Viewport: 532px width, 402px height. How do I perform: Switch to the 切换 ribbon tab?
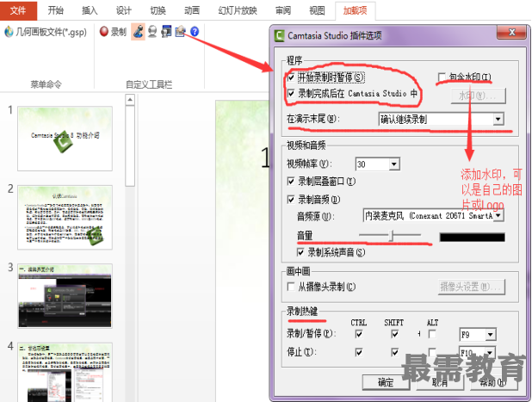pyautogui.click(x=158, y=10)
